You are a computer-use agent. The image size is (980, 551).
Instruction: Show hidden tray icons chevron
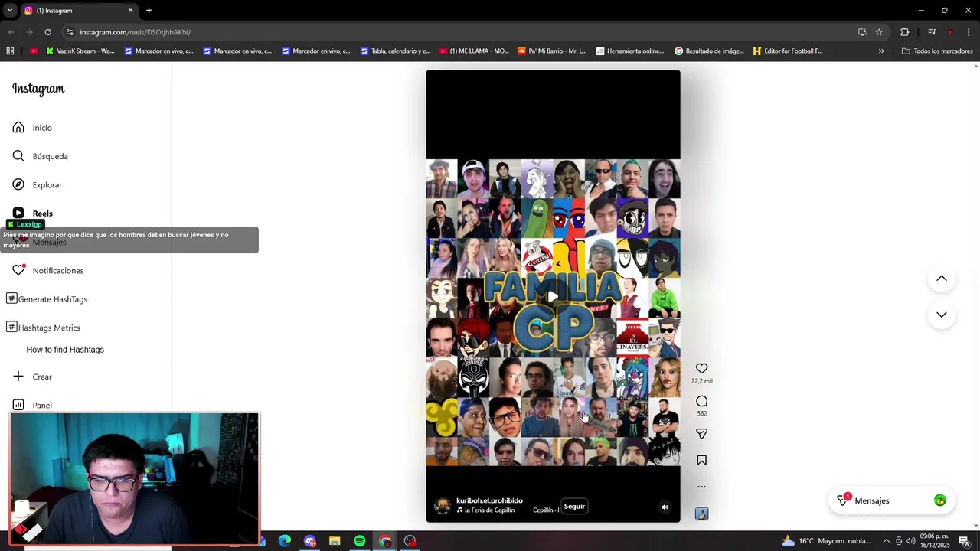887,541
